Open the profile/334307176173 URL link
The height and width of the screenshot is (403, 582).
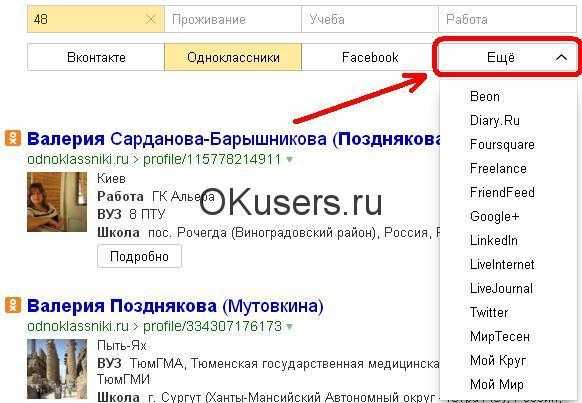(212, 326)
